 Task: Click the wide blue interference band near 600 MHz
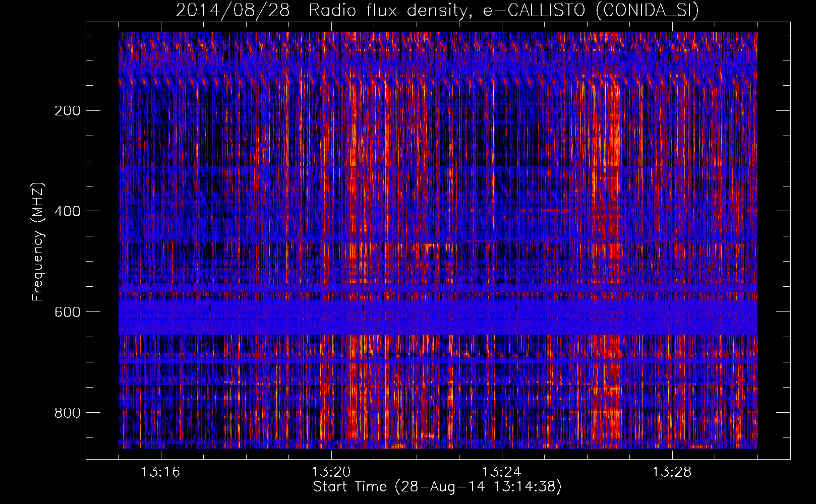point(438,317)
